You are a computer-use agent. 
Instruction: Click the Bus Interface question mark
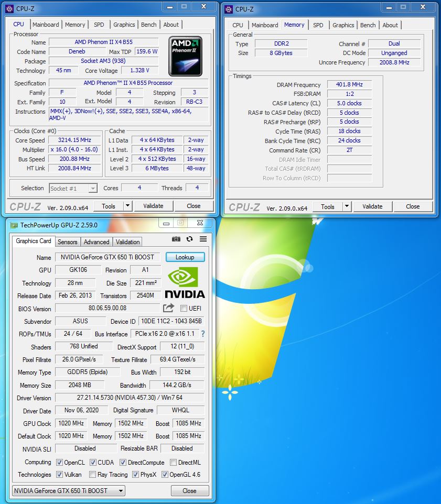coord(202,334)
